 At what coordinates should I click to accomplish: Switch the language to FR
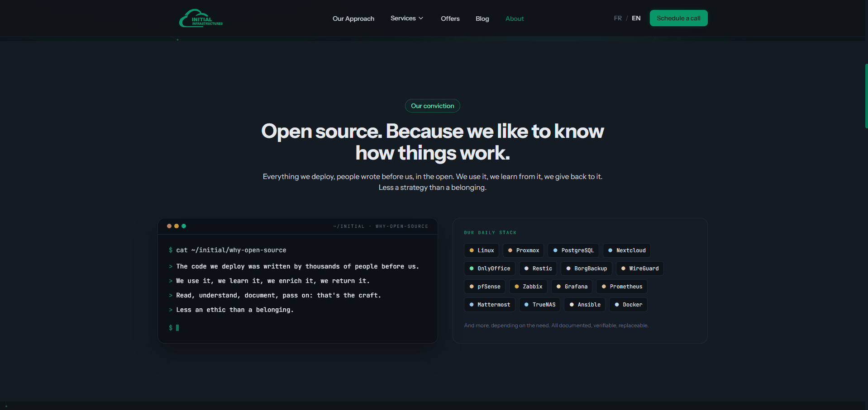pyautogui.click(x=618, y=18)
